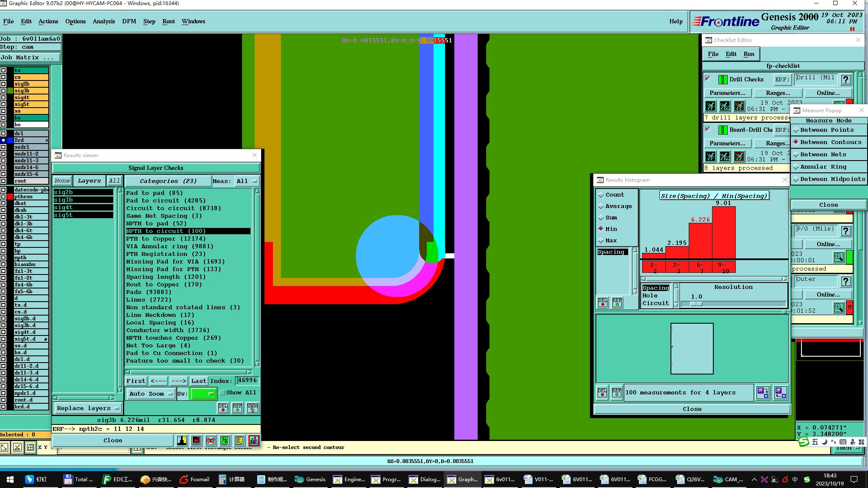The image size is (868, 488).
Task: Click the magnifier icon next to P/G check
Action: (x=838, y=257)
